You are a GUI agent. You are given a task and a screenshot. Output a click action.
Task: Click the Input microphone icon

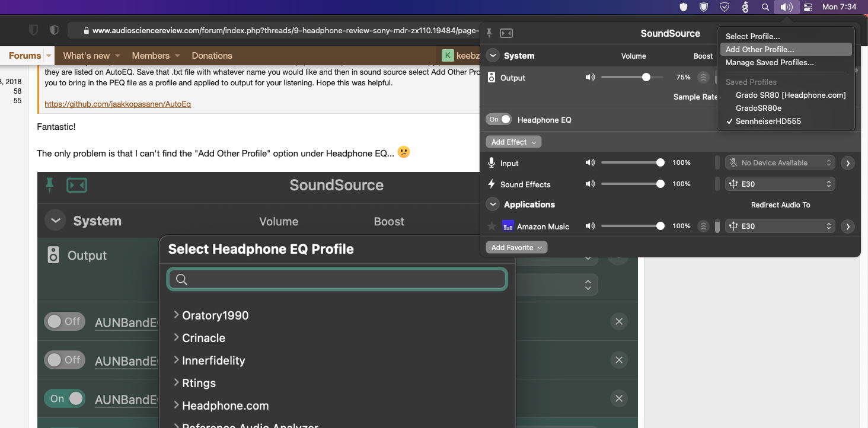point(492,162)
